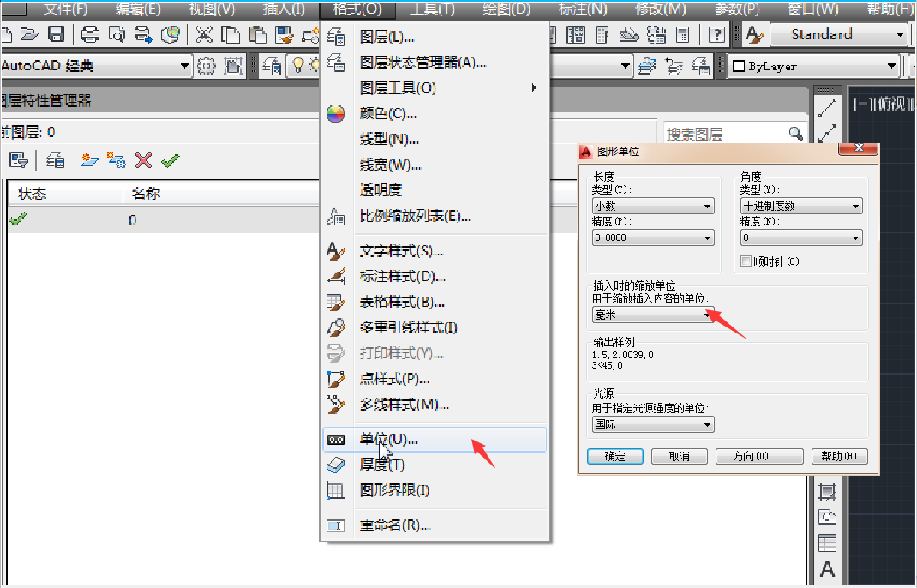917x588 pixels.
Task: Choose 图形界限(I) menu entry
Action: click(435, 490)
